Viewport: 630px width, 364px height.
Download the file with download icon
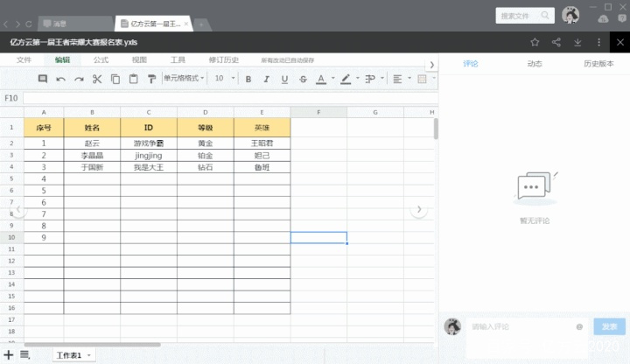click(x=577, y=42)
